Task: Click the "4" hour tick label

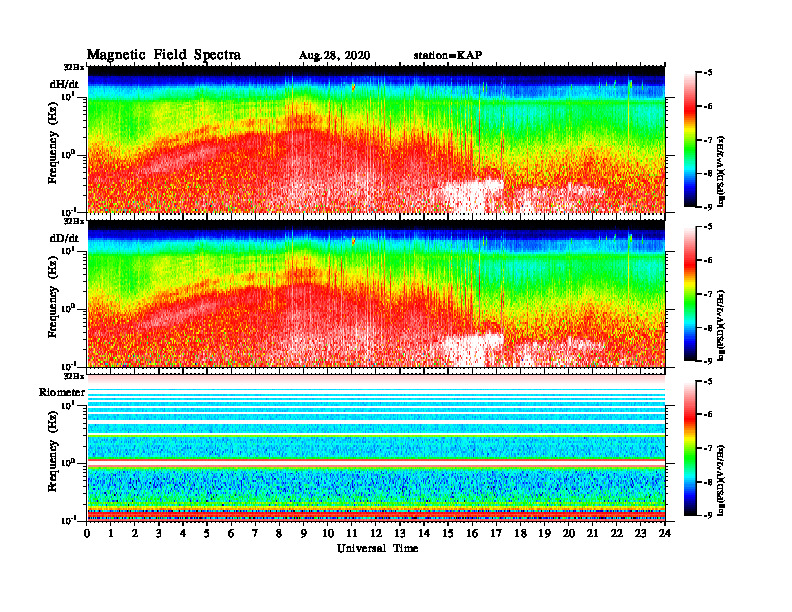Action: click(x=183, y=533)
